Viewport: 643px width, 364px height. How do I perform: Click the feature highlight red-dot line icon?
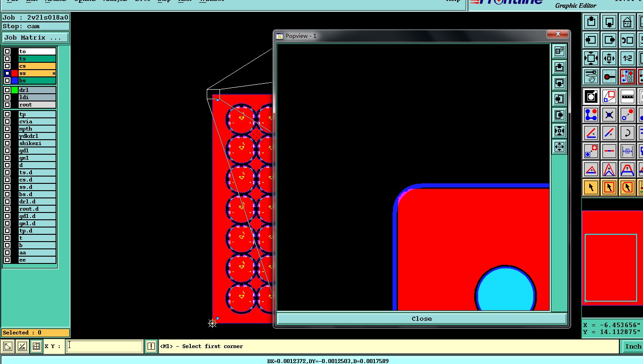point(609,76)
